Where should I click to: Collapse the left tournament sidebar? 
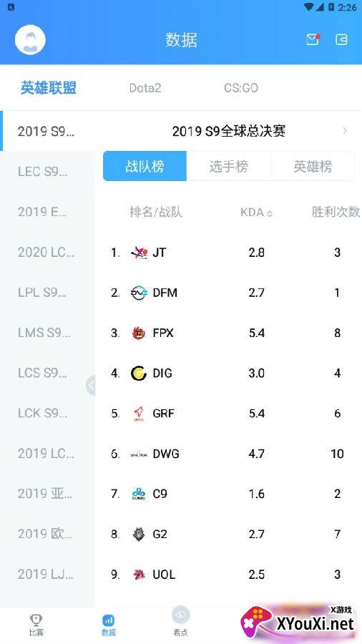pyautogui.click(x=91, y=385)
